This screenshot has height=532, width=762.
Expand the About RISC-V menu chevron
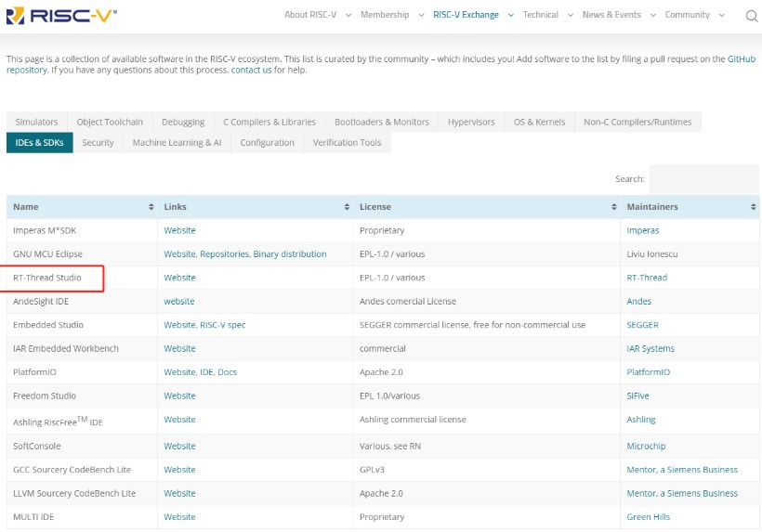[x=348, y=15]
